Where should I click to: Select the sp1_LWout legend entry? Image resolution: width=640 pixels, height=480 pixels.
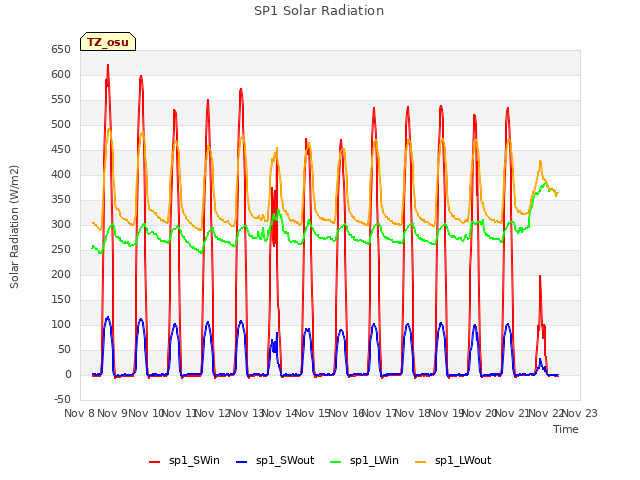click(453, 460)
